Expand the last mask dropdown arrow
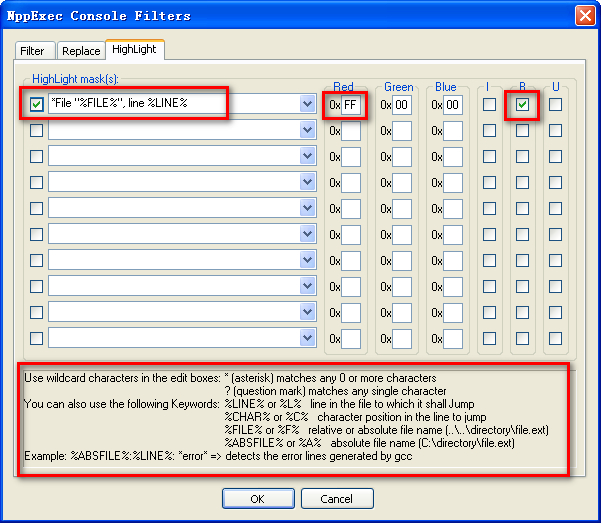Screen dimensions: 601x523 coord(307,338)
